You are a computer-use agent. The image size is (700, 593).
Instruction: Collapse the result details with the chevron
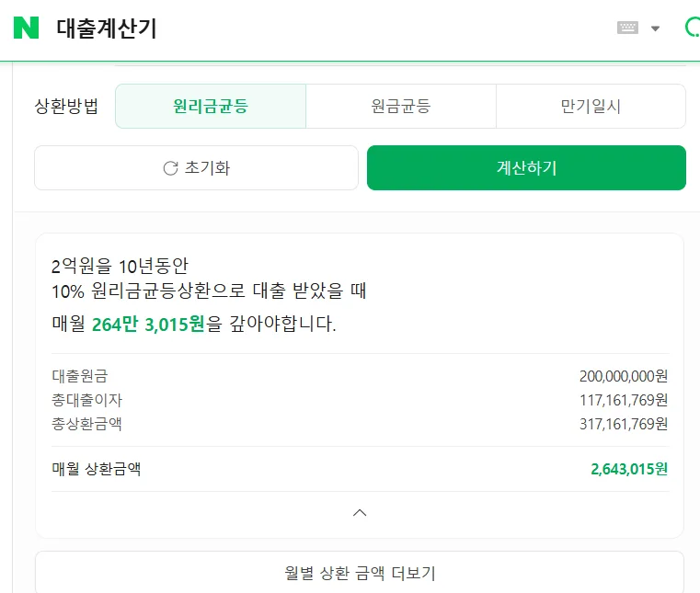360,513
